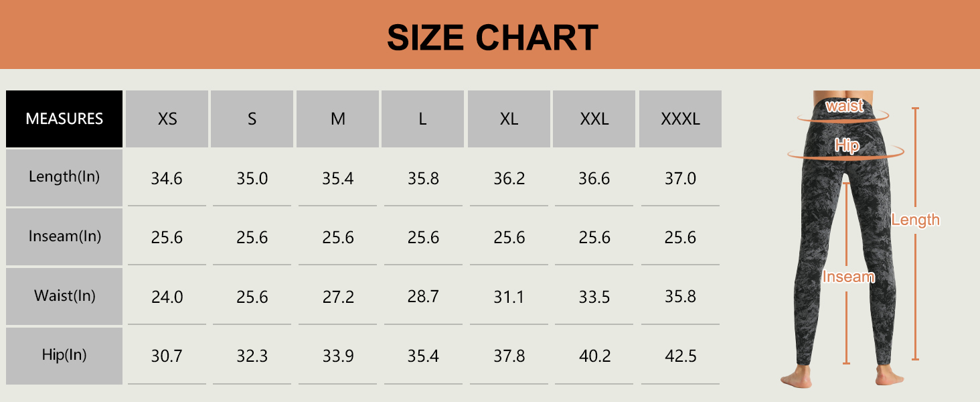Click the 35.4 hip value for L
The width and height of the screenshot is (980, 402).
[423, 356]
